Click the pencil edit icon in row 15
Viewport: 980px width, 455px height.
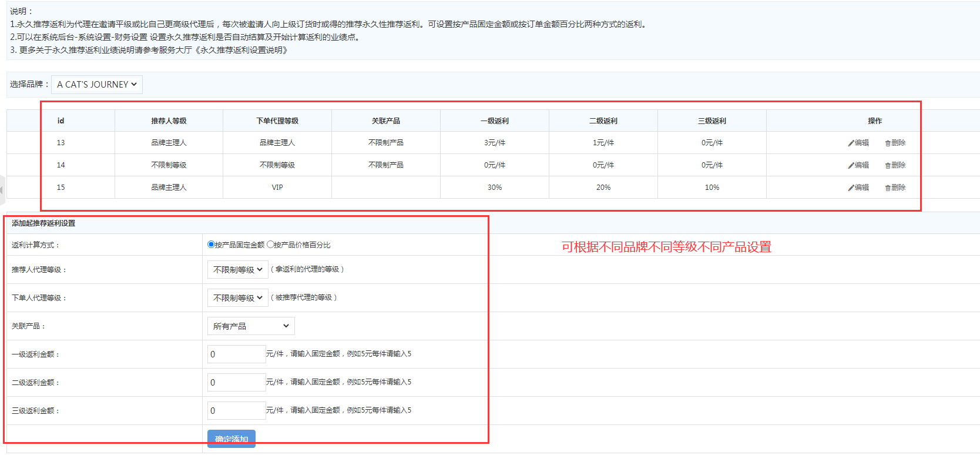(x=851, y=188)
